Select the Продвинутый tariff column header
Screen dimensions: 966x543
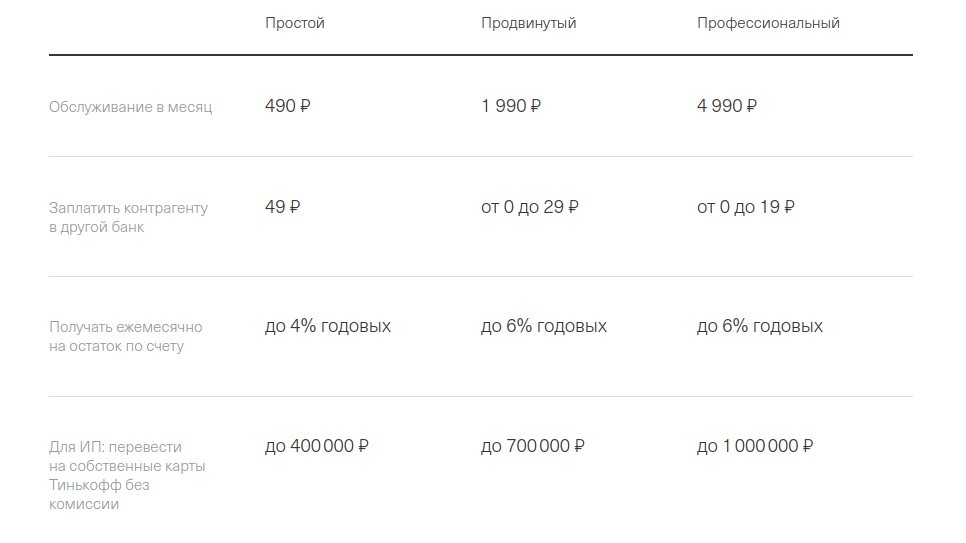pyautogui.click(x=529, y=23)
